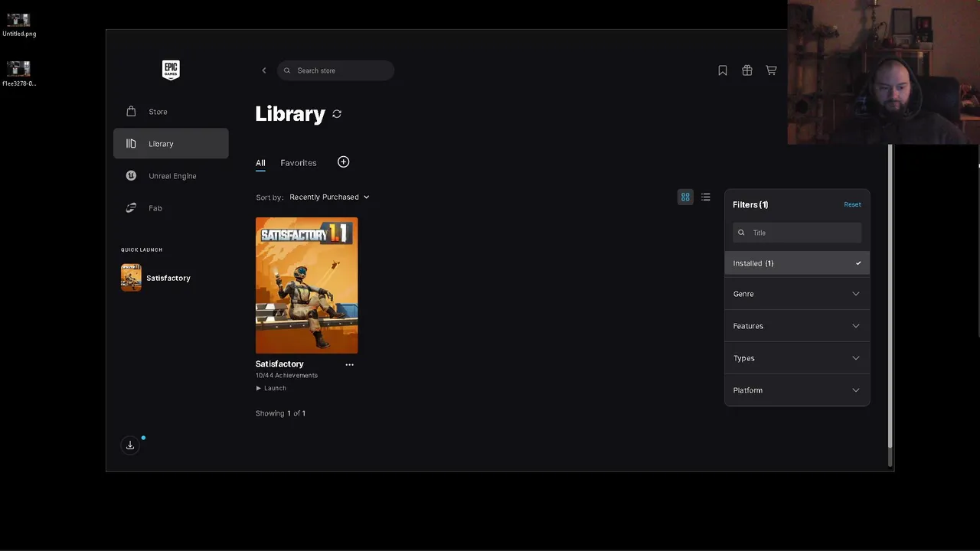Select Untitled.png desktop file
Image resolution: width=980 pixels, height=551 pixels.
coord(18,24)
